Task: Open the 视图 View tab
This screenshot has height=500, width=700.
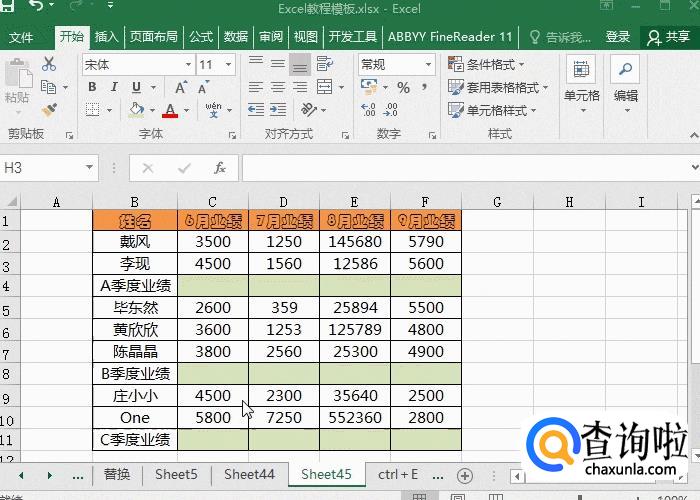Action: [x=306, y=37]
